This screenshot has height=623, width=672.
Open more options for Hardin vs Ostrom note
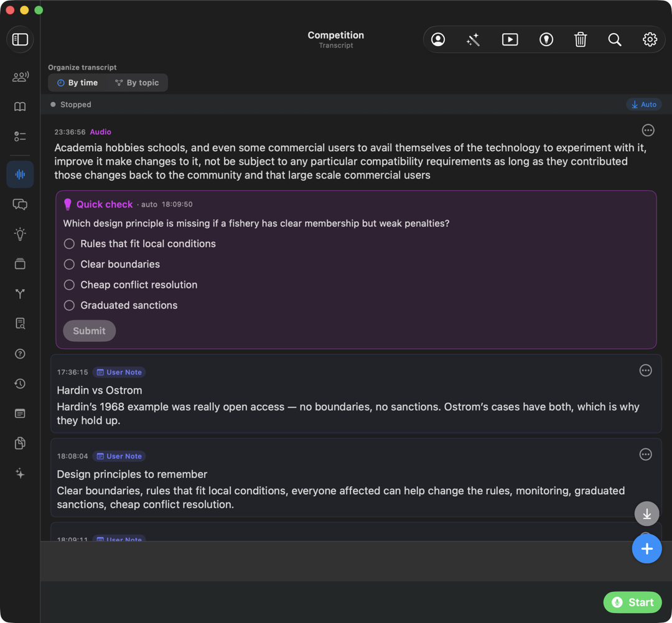coord(645,371)
